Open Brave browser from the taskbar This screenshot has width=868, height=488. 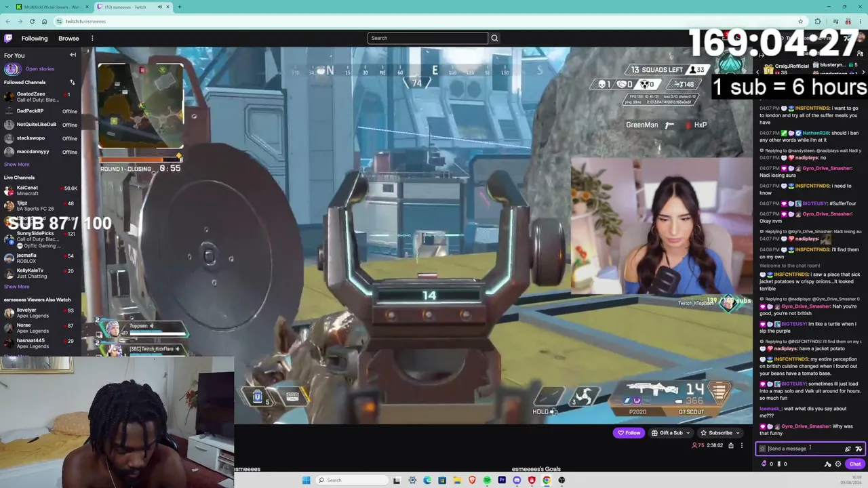pos(472,480)
